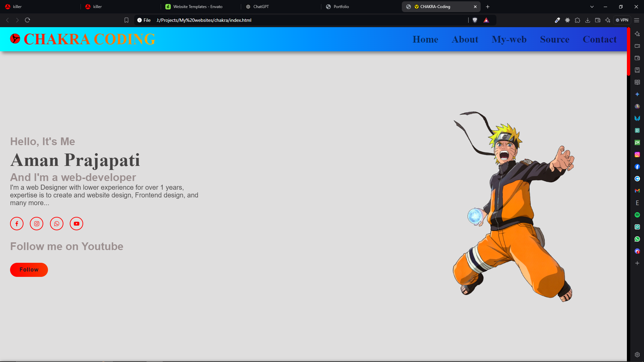Go forward to next page

[x=17, y=20]
